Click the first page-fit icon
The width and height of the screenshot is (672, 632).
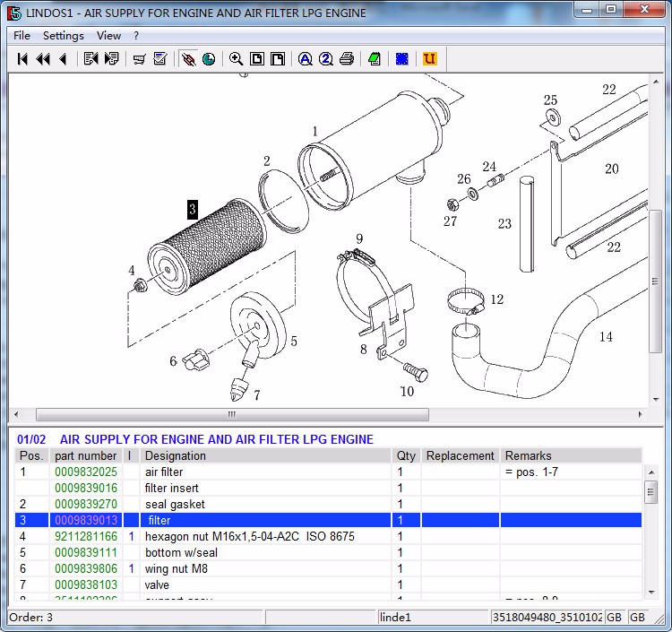257,59
